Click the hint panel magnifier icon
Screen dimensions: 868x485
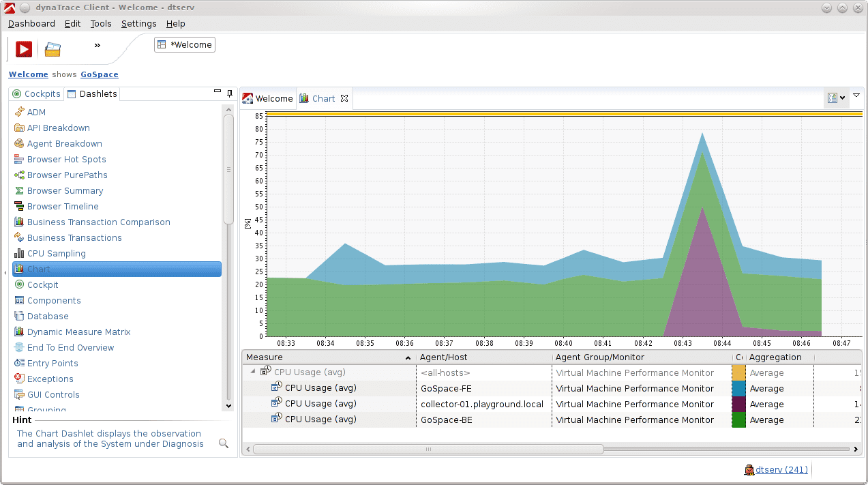pos(223,443)
